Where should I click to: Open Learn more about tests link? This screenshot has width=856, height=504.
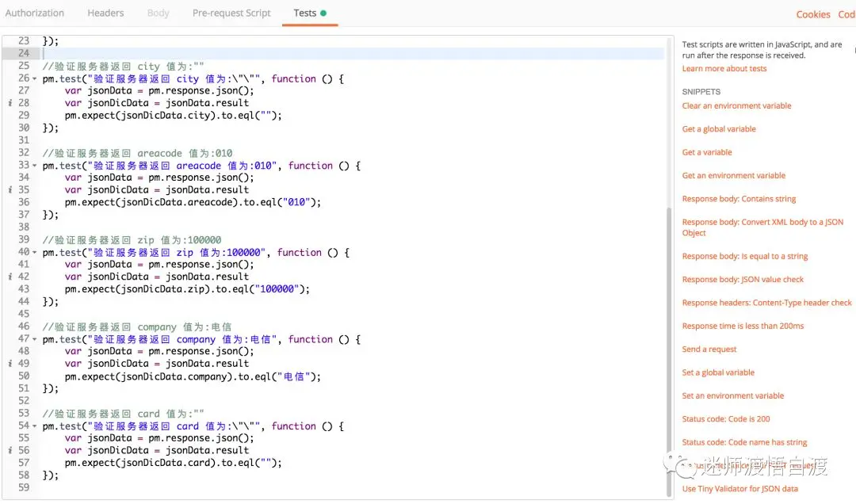[x=724, y=69]
